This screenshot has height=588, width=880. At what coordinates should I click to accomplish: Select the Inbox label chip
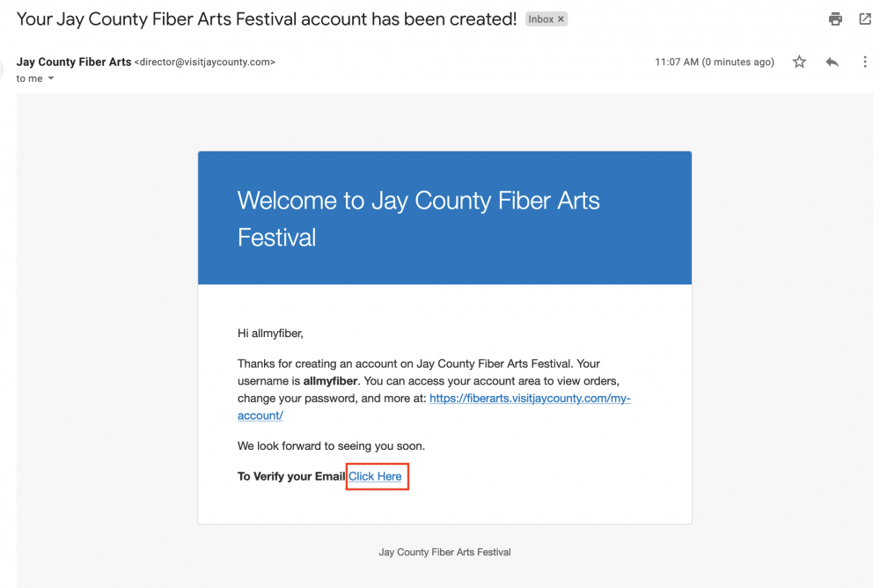point(546,19)
